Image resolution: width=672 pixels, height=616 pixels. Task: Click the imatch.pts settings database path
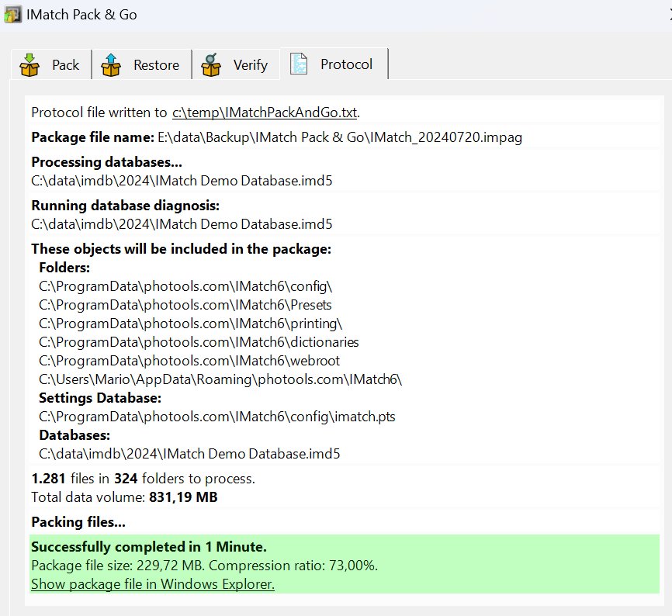pyautogui.click(x=216, y=417)
